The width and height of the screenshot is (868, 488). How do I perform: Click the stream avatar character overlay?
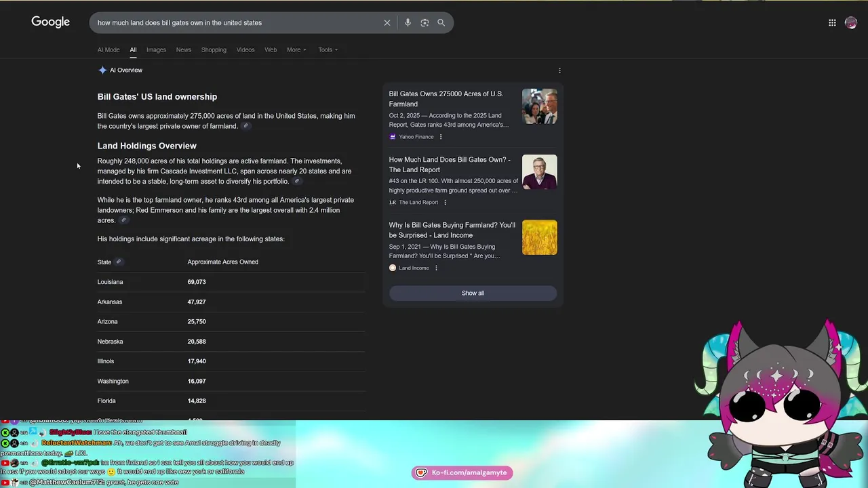pyautogui.click(x=780, y=405)
